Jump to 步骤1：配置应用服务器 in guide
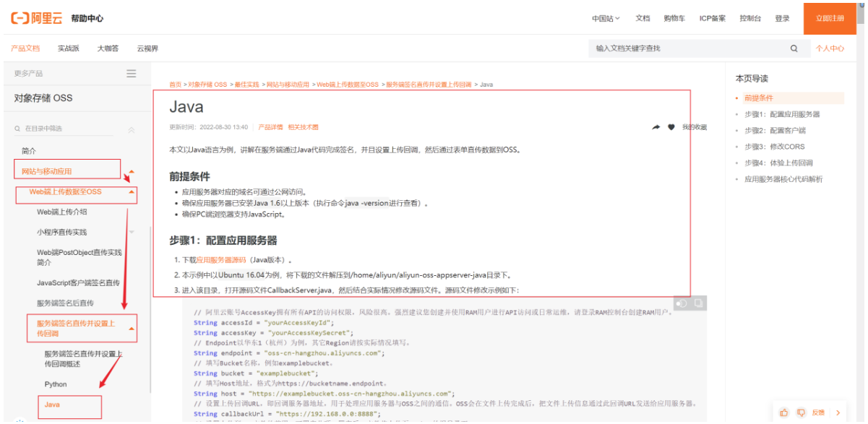 (782, 114)
